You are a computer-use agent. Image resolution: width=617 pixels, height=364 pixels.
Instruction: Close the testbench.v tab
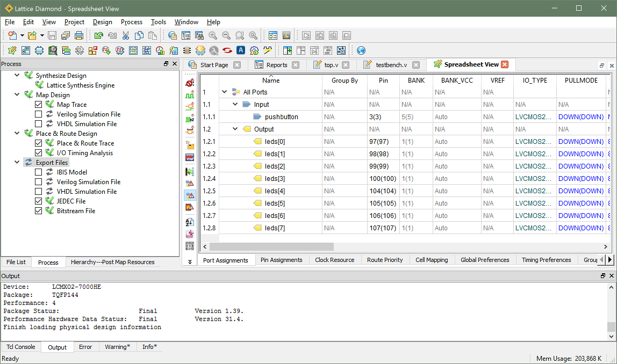click(x=416, y=65)
